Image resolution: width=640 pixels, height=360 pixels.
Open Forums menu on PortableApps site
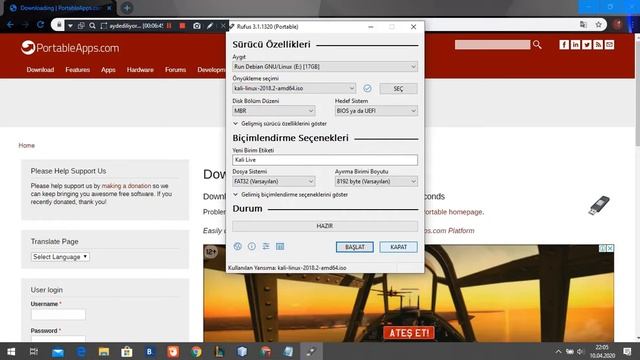point(176,70)
